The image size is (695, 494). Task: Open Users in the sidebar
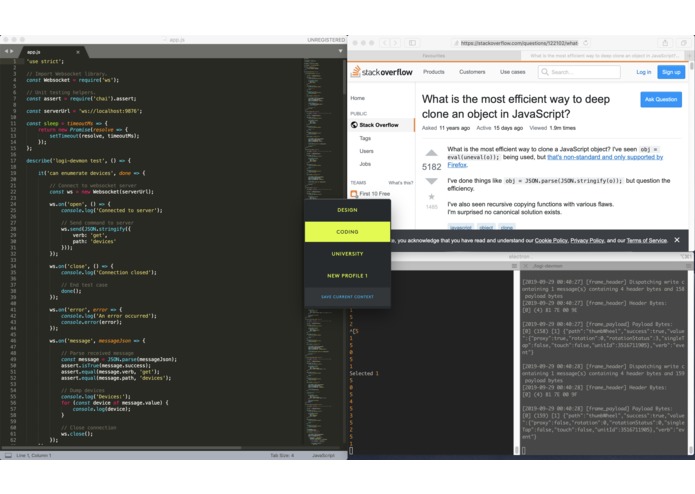366,151
